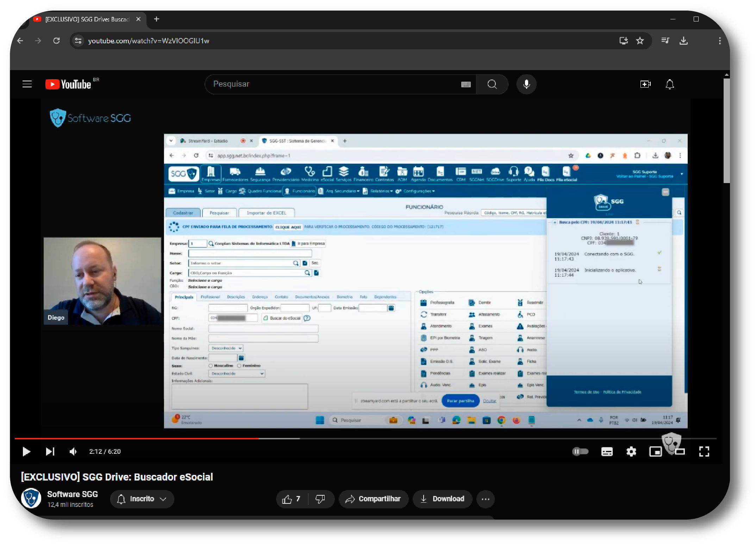Open the Financeiro module icon

coord(363,174)
